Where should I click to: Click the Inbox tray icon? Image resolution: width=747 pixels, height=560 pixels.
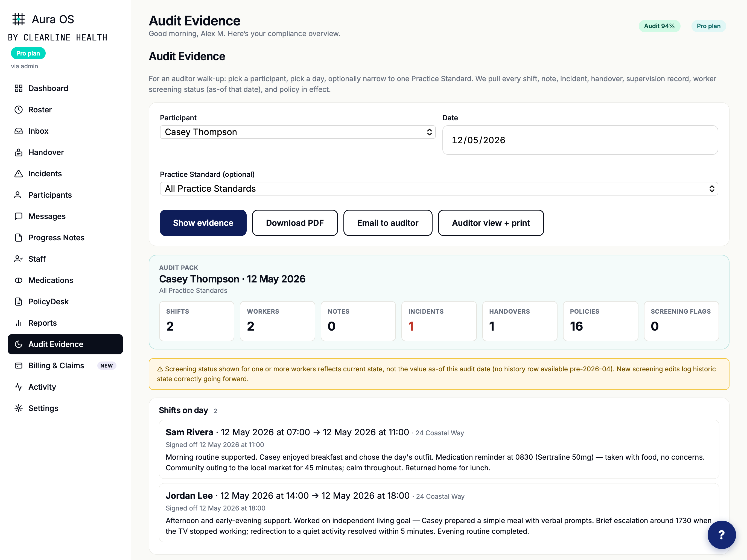(x=19, y=131)
